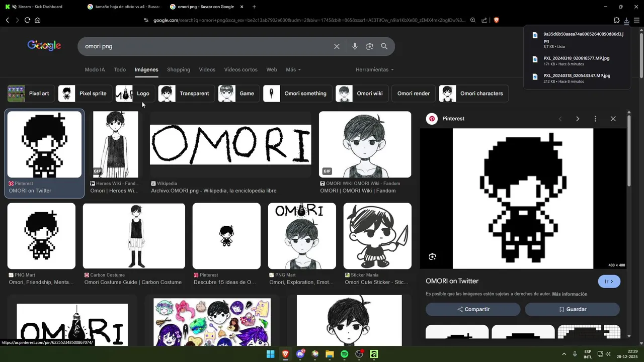Filter results by Omori wiki chip

(362, 94)
